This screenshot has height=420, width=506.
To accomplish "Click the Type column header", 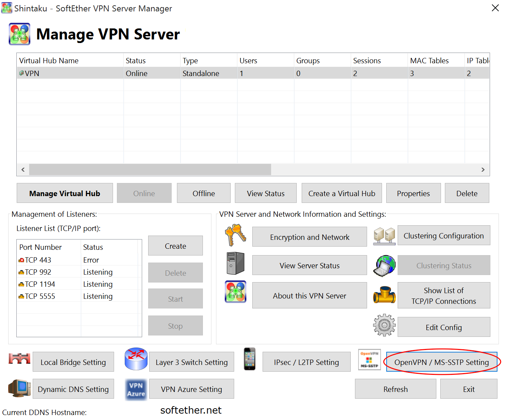I will pos(209,60).
